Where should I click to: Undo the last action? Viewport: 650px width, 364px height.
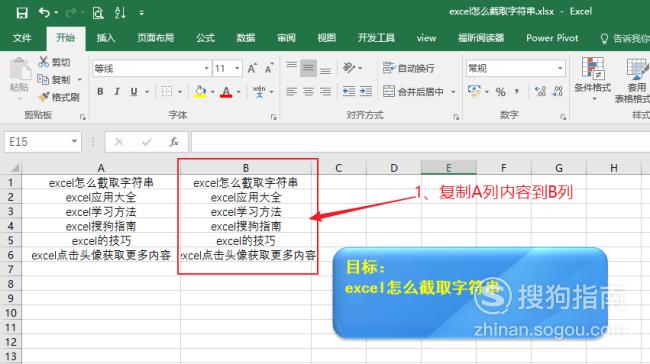click(x=44, y=13)
